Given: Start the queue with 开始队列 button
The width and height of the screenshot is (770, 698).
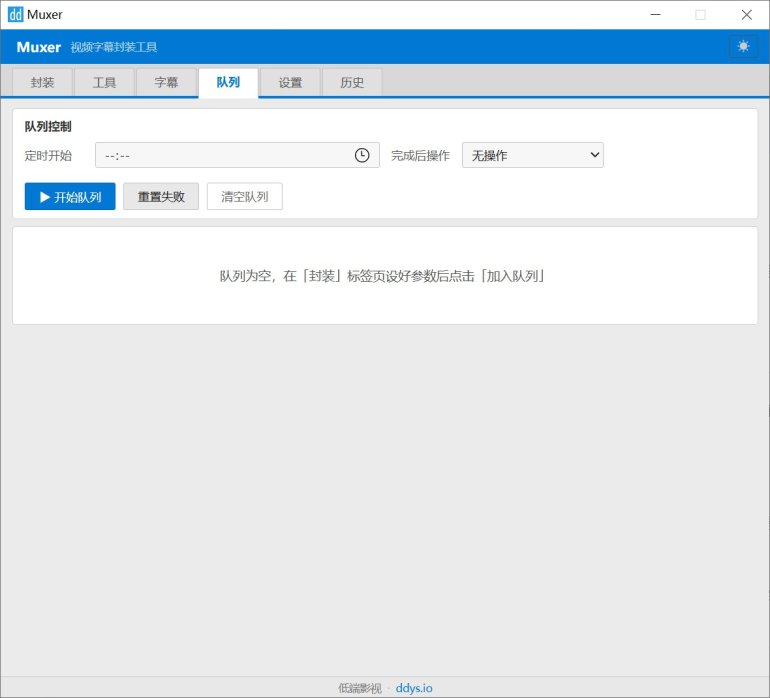Looking at the screenshot, I should click(x=70, y=196).
